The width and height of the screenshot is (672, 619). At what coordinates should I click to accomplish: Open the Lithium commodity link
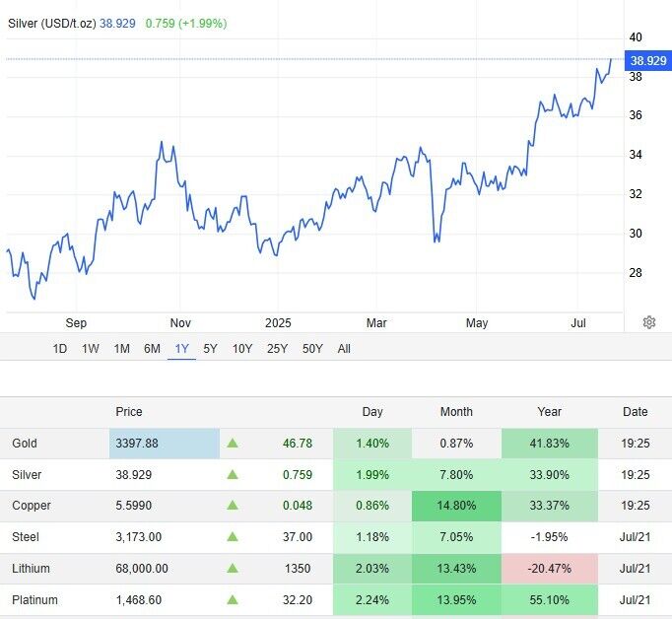(31, 569)
